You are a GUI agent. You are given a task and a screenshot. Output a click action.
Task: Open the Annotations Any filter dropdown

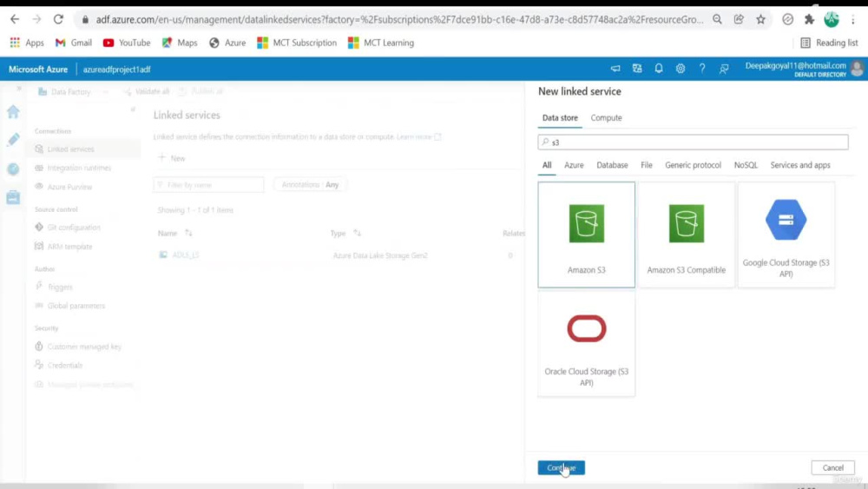(x=310, y=184)
